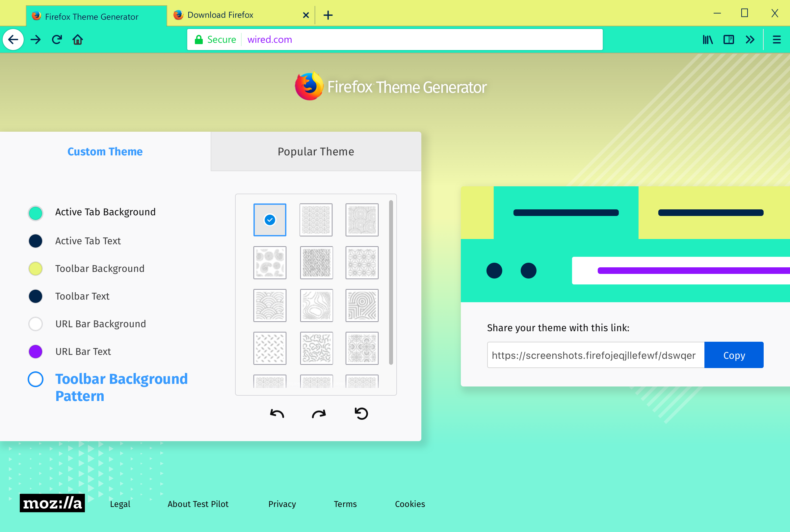Click the purple URL Bar Text swatch
The image size is (790, 532).
(36, 352)
